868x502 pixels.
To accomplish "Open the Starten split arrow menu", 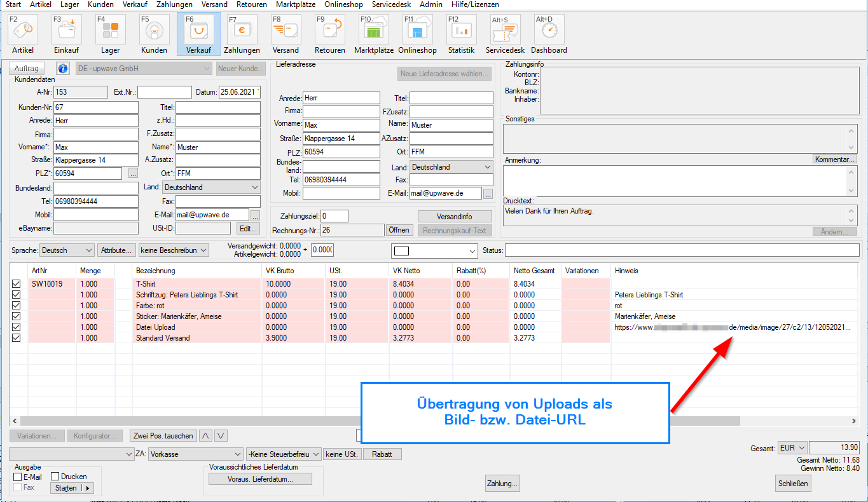I will coord(88,488).
